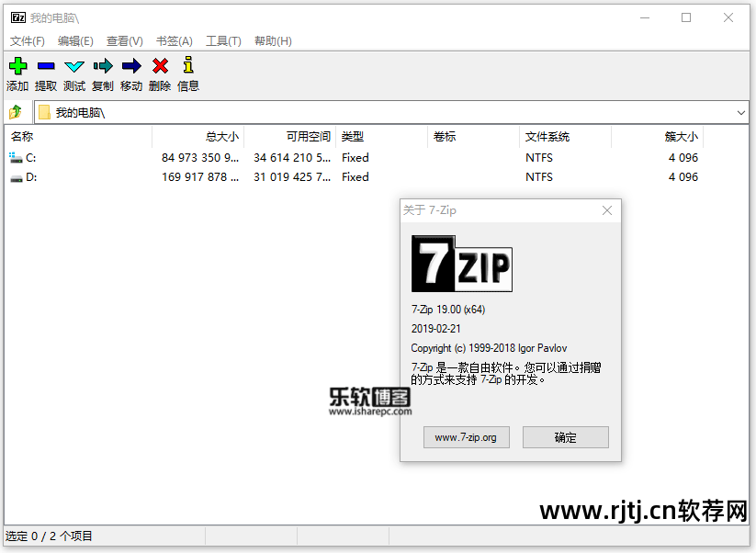Click Fixed type in D: row
This screenshot has height=553, width=756.
tap(355, 177)
